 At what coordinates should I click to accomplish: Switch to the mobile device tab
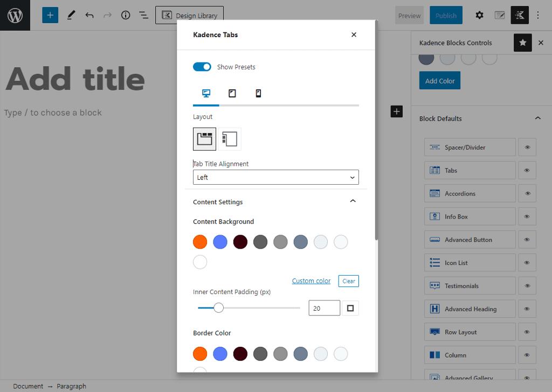pyautogui.click(x=258, y=94)
